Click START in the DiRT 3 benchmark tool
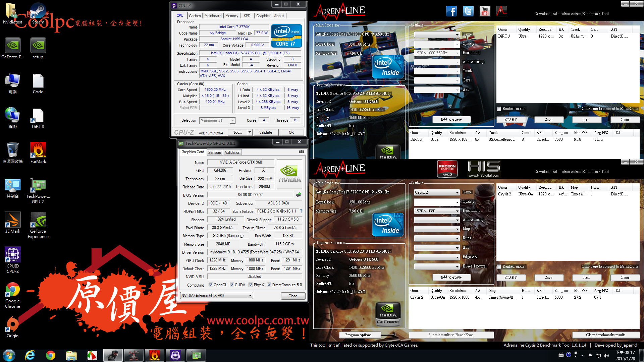644x362 pixels. (x=511, y=120)
